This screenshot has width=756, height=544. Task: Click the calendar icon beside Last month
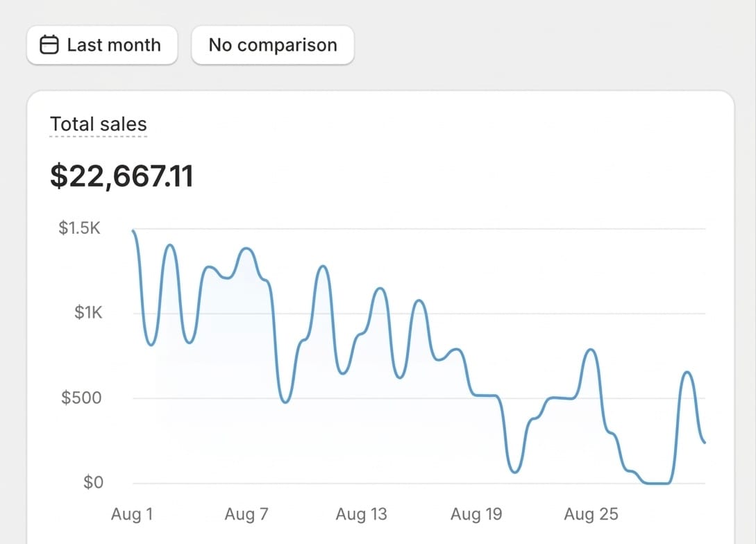(49, 45)
